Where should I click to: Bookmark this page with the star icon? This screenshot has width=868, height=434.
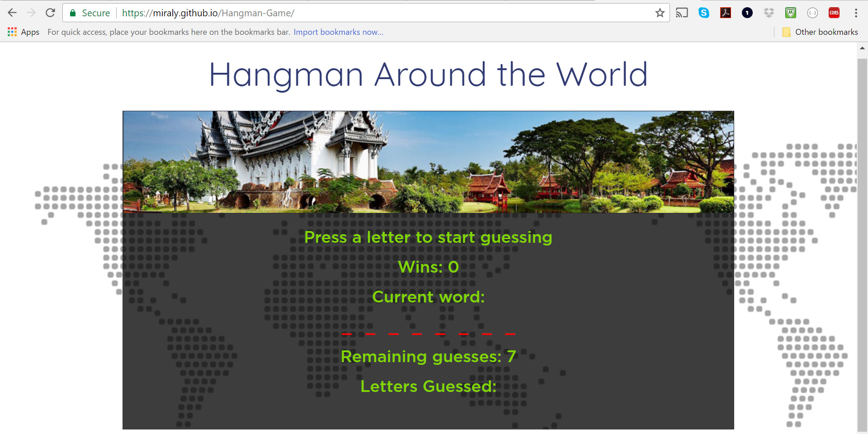tap(660, 13)
